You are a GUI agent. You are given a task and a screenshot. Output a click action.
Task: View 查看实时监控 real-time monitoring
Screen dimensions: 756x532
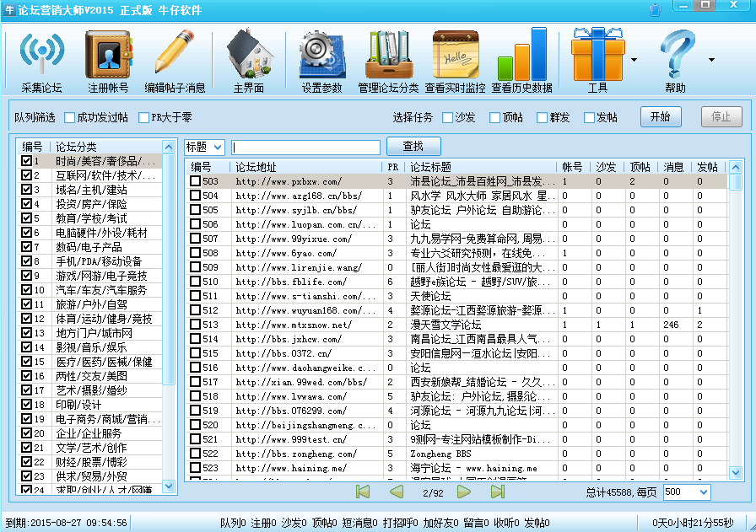[456, 59]
